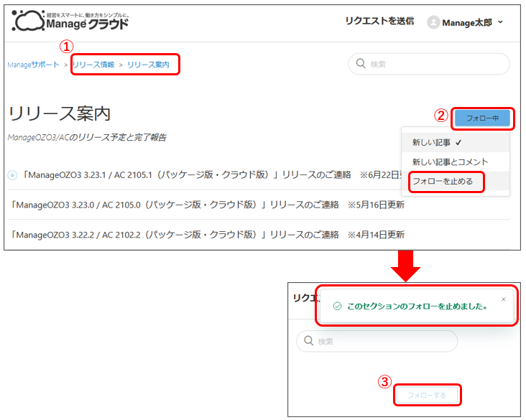The image size is (526, 420).
Task: Open the リクエストを送信 link
Action: click(379, 22)
